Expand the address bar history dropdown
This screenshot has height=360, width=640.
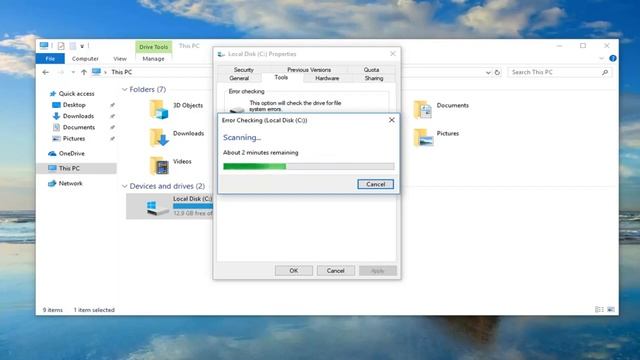488,73
